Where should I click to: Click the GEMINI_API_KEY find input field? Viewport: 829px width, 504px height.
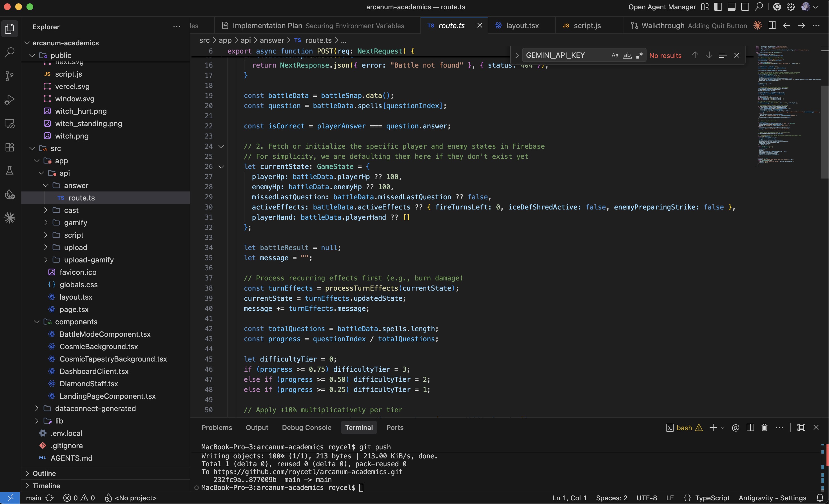[x=565, y=55]
